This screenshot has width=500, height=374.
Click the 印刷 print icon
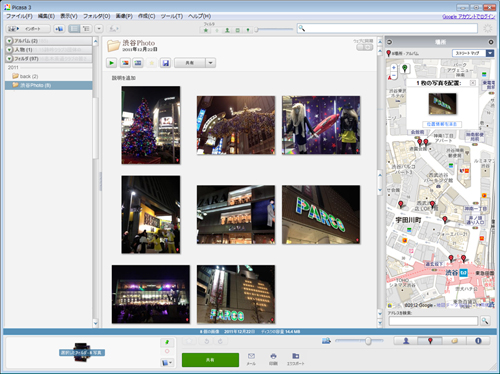coord(273,359)
